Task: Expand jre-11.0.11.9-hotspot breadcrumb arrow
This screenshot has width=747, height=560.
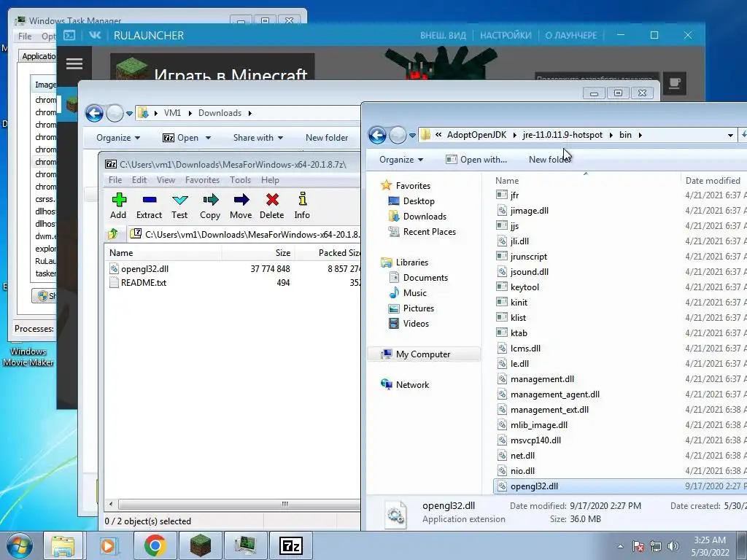Action: [611, 135]
